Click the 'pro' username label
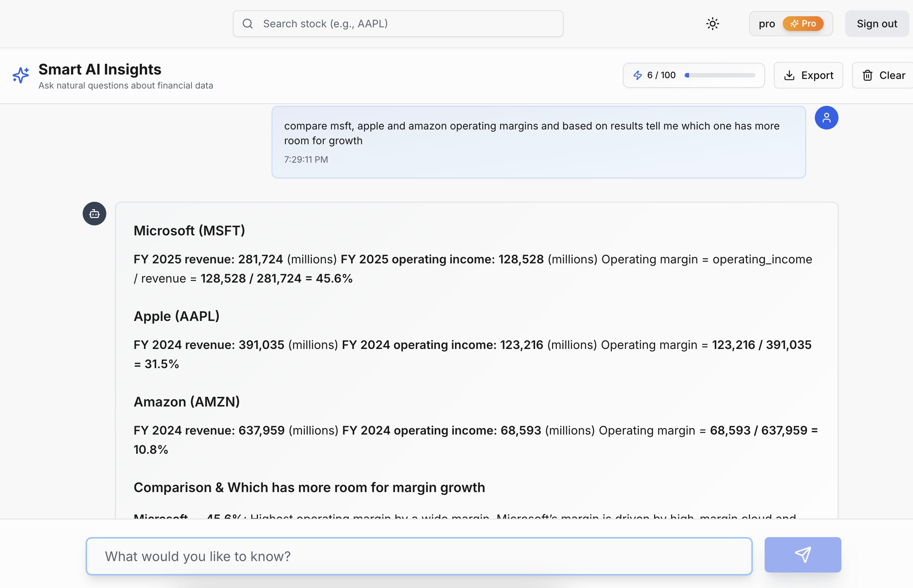This screenshot has height=588, width=913. point(767,23)
